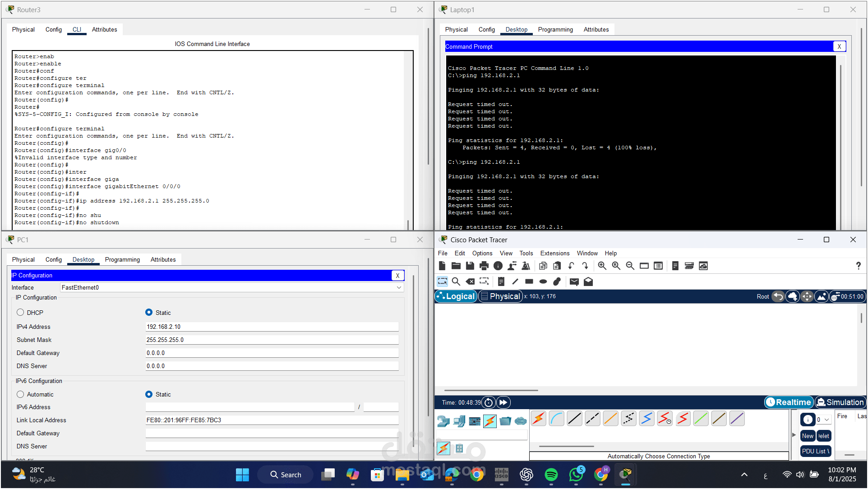The height and width of the screenshot is (489, 868).
Task: Click the Power Cycle Devices button
Action: [x=489, y=402]
